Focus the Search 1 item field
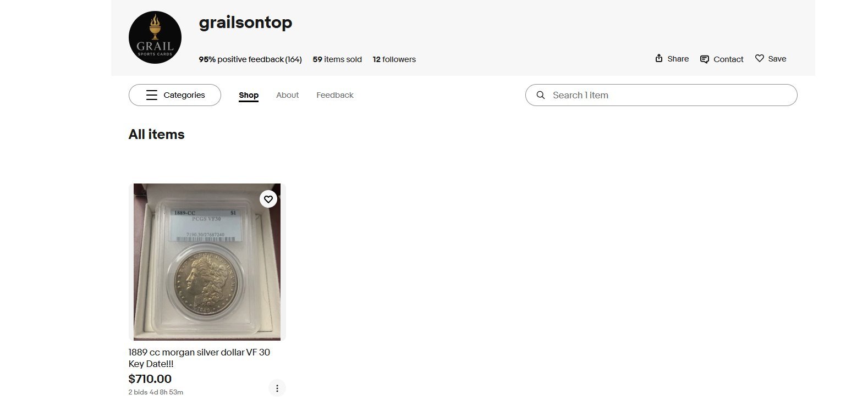Screen dimensions: 868x406 click(x=661, y=95)
